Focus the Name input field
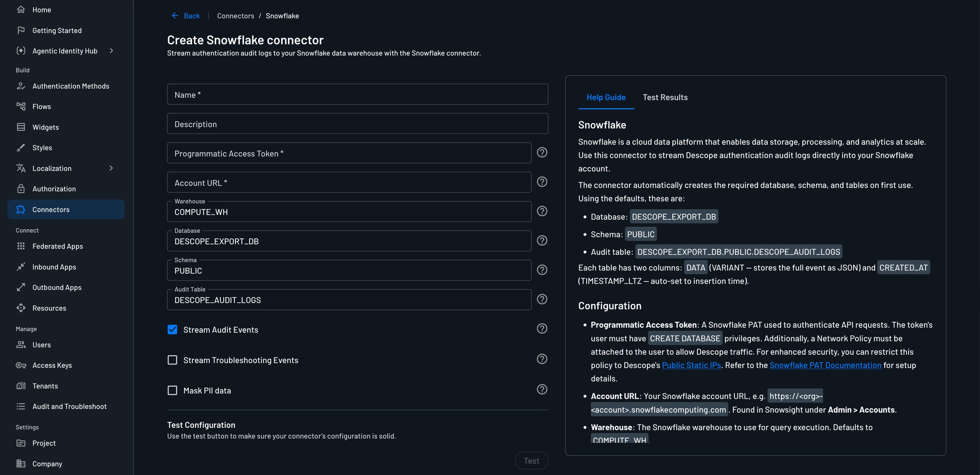 point(358,94)
